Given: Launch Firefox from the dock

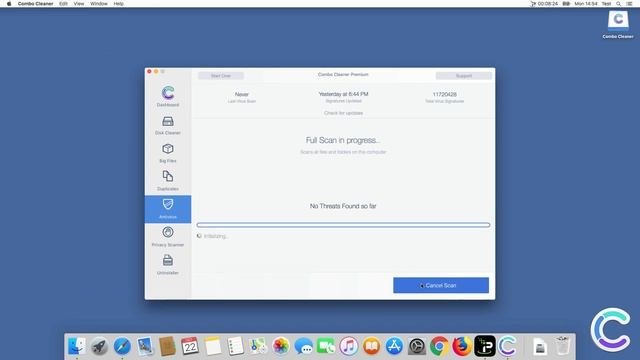Looking at the screenshot, I should [x=462, y=346].
